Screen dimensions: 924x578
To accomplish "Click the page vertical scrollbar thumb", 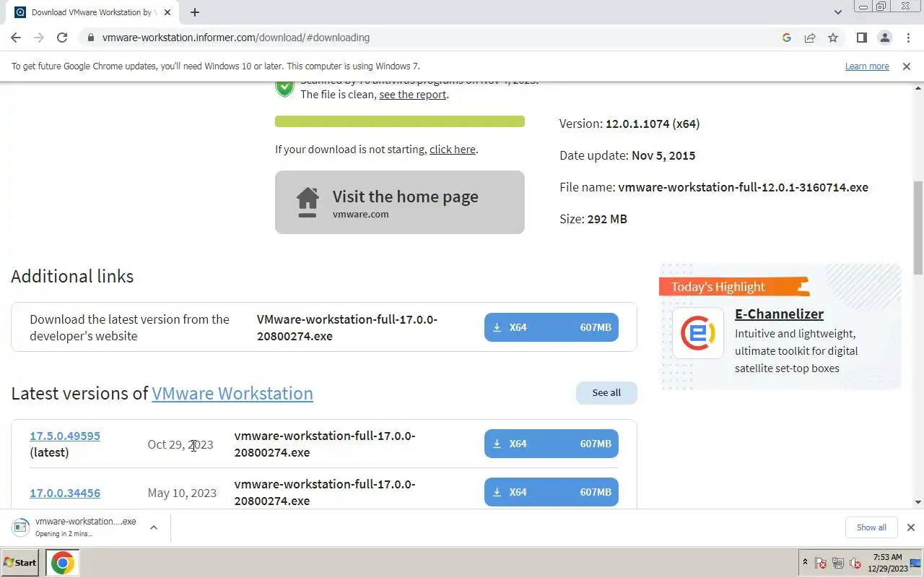I will tap(918, 228).
